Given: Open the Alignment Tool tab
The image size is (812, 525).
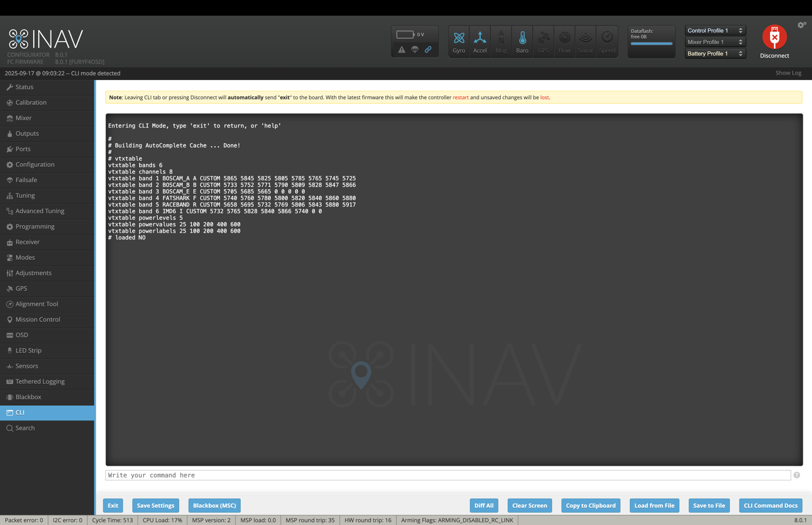Looking at the screenshot, I should [x=47, y=304].
